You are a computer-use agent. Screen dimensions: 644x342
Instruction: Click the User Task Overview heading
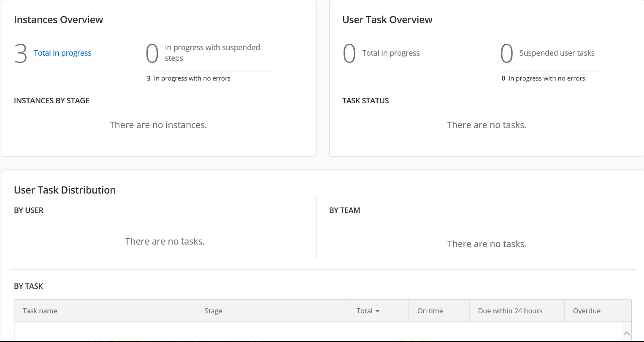pyautogui.click(x=387, y=20)
